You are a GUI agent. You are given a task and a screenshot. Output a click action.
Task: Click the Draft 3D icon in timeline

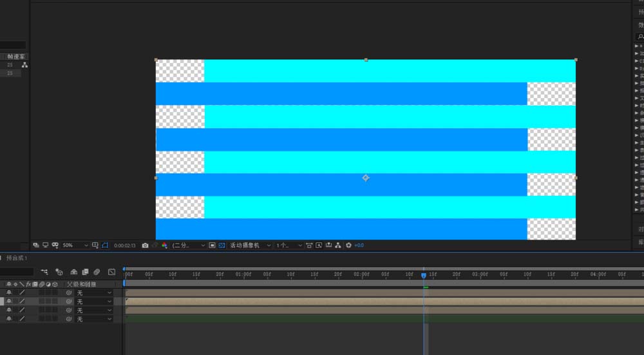pyautogui.click(x=59, y=272)
